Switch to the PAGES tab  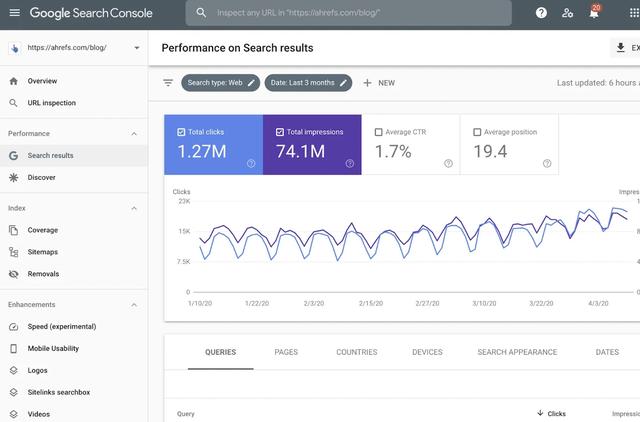[x=286, y=352]
